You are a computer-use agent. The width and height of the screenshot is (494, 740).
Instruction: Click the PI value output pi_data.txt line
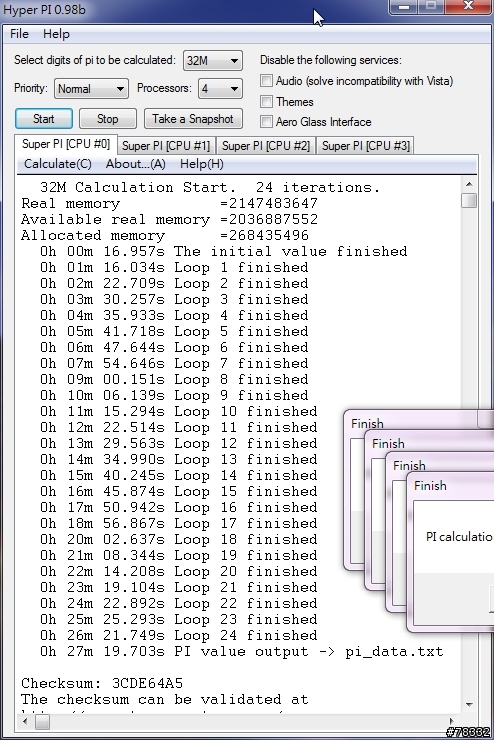[x=242, y=652]
